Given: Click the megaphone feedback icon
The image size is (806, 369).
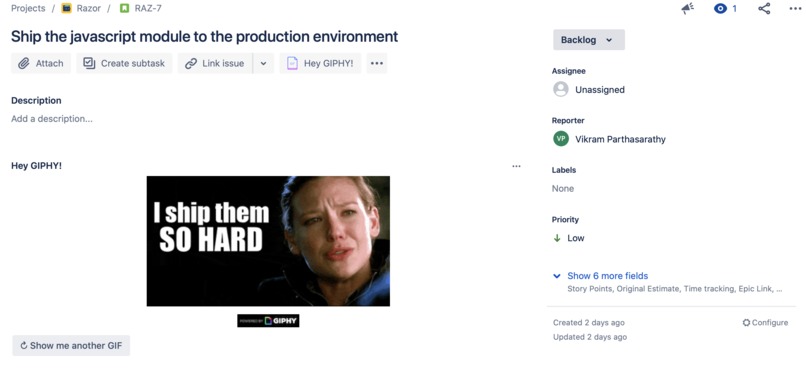Looking at the screenshot, I should click(687, 8).
